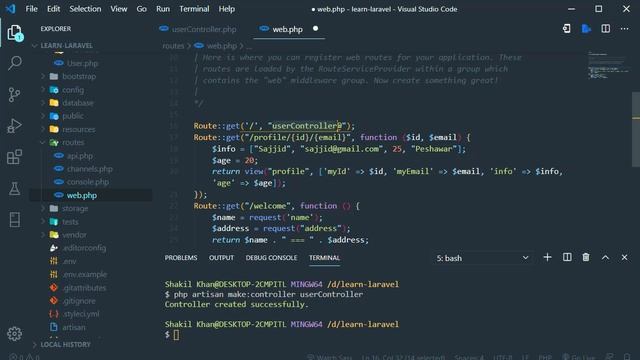Image resolution: width=640 pixels, height=360 pixels.
Task: Open the File menu
Action: pos(31,9)
